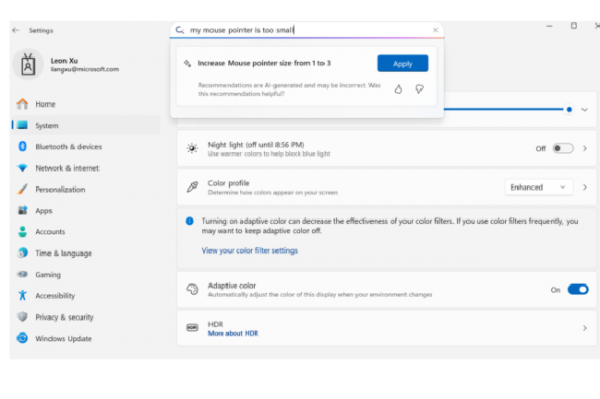Click the Gaming controller icon

[x=22, y=274]
